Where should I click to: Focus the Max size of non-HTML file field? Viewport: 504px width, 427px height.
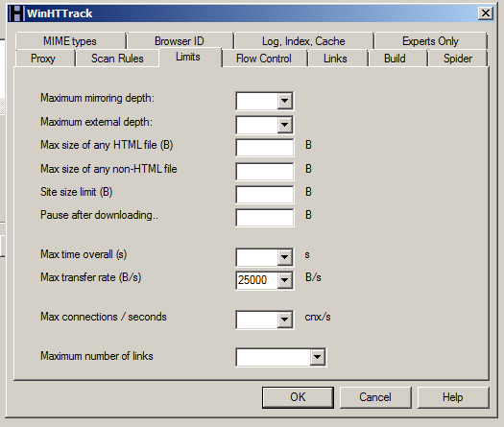[265, 171]
